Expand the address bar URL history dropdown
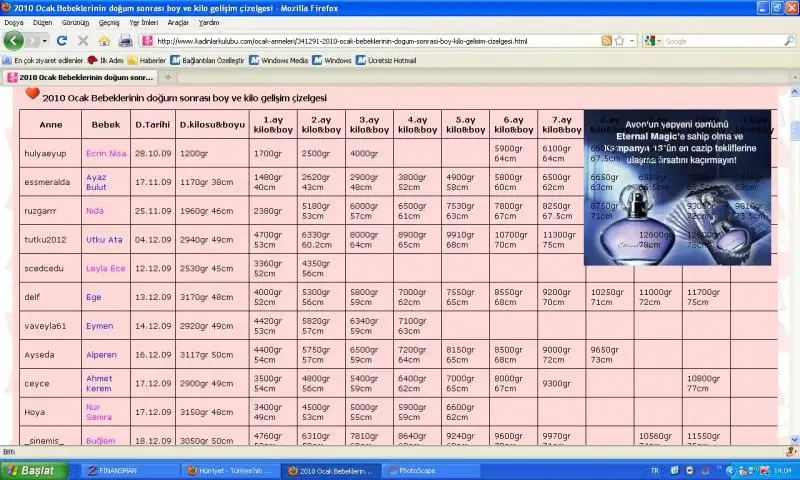The width and height of the screenshot is (800, 480). pyautogui.click(x=632, y=41)
